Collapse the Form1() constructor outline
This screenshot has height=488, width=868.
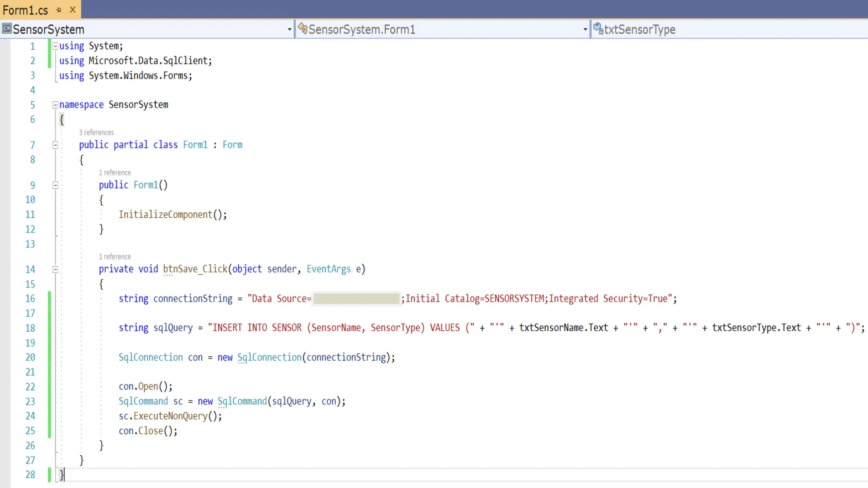[x=55, y=185]
